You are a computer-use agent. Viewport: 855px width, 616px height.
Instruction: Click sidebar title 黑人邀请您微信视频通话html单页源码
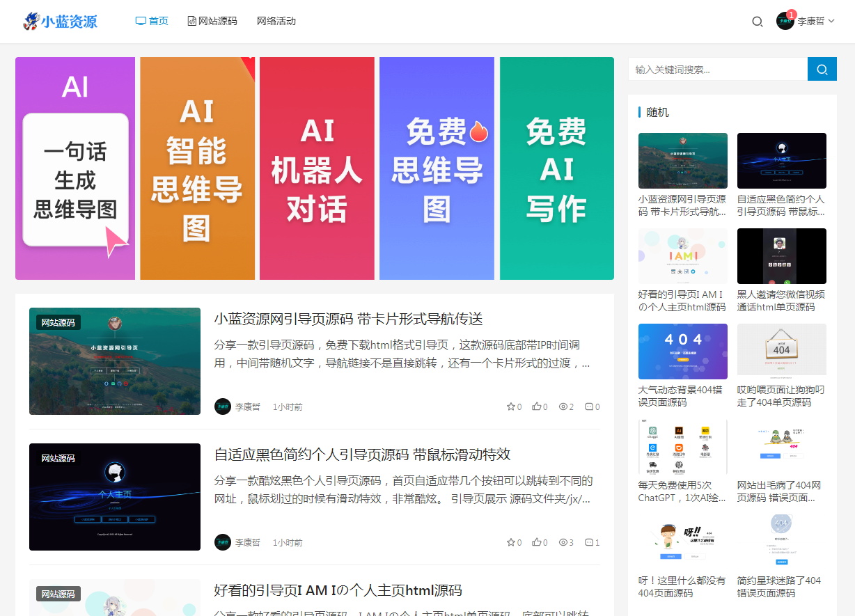(781, 301)
